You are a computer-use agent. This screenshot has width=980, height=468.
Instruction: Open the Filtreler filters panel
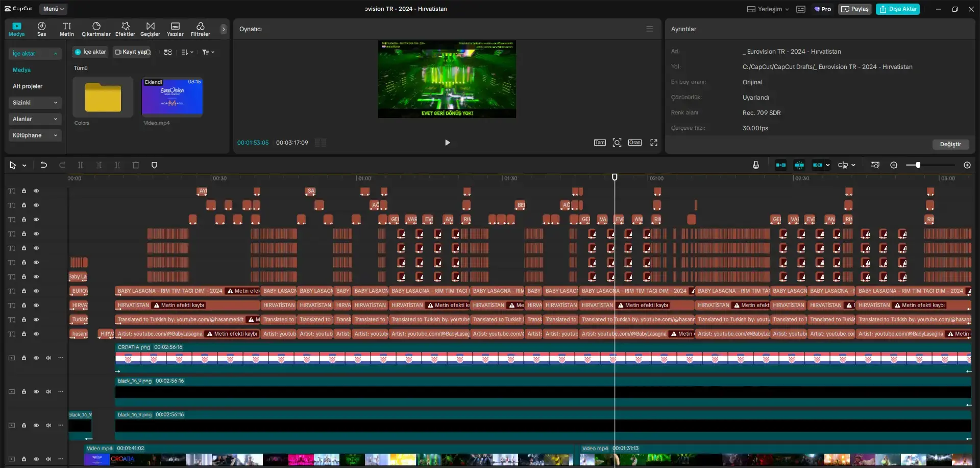pos(200,29)
